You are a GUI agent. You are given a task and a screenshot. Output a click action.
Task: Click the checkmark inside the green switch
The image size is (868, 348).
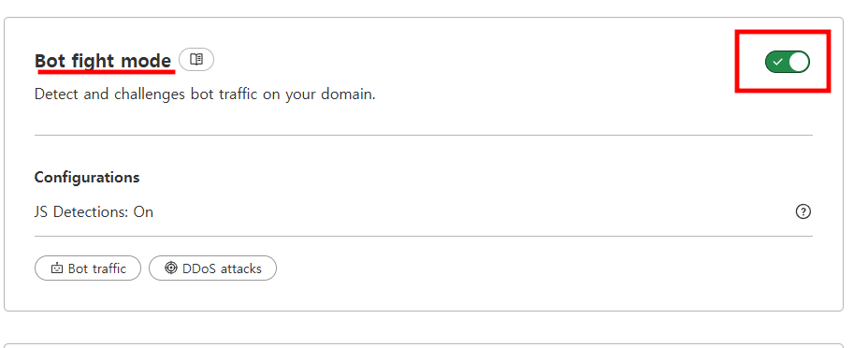coord(778,62)
